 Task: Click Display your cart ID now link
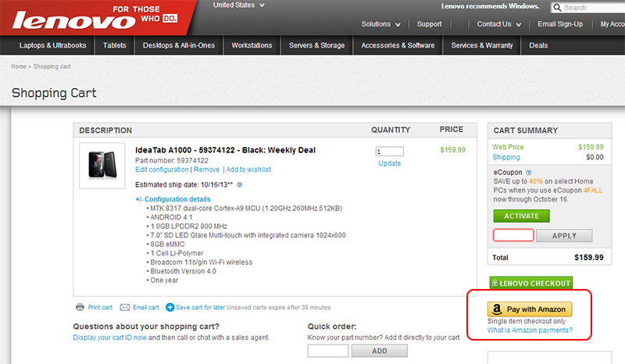(109, 337)
